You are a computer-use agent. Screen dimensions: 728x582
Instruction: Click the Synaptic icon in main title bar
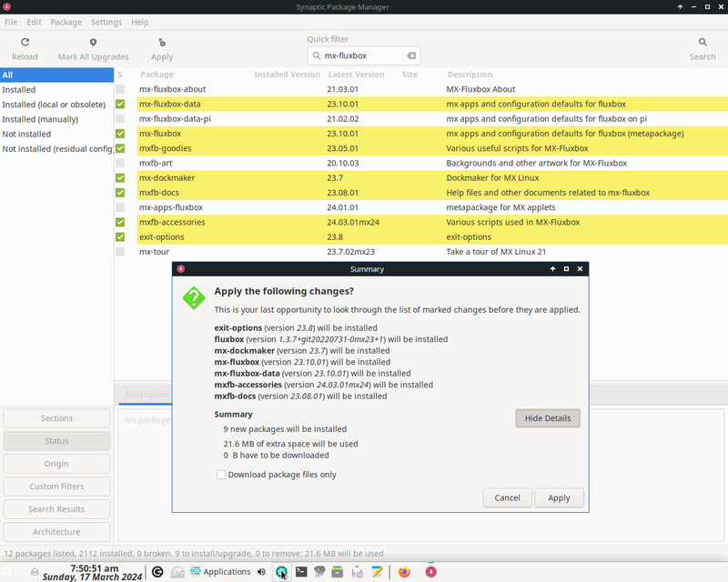(6, 7)
